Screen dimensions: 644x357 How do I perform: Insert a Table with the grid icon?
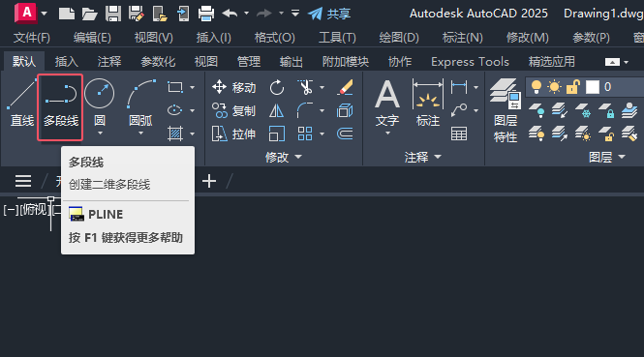(x=459, y=134)
